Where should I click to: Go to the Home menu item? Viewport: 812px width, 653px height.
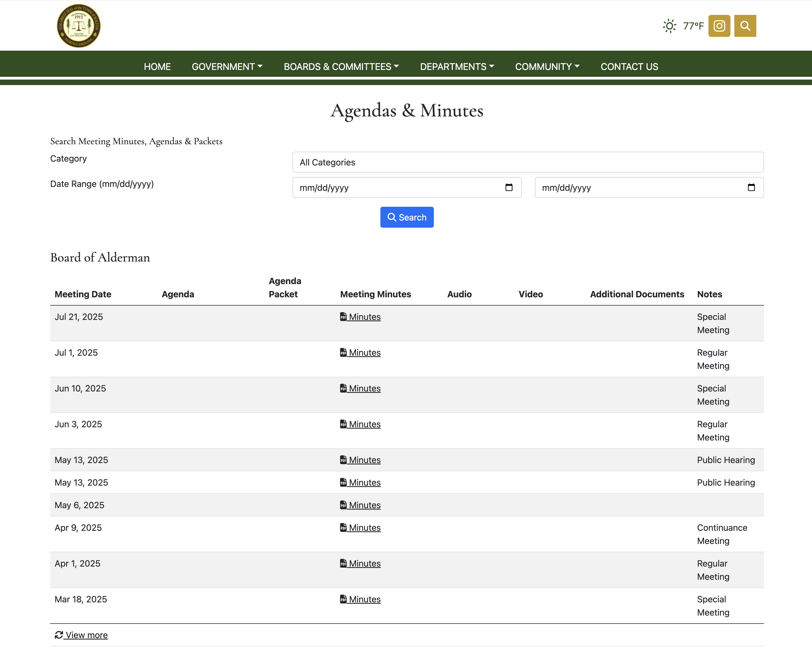[157, 67]
